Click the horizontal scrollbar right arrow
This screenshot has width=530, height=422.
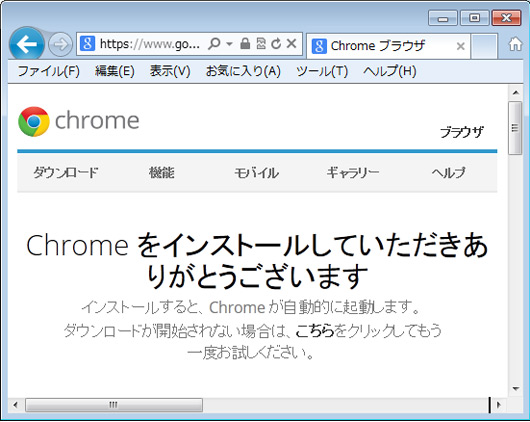pyautogui.click(x=499, y=405)
